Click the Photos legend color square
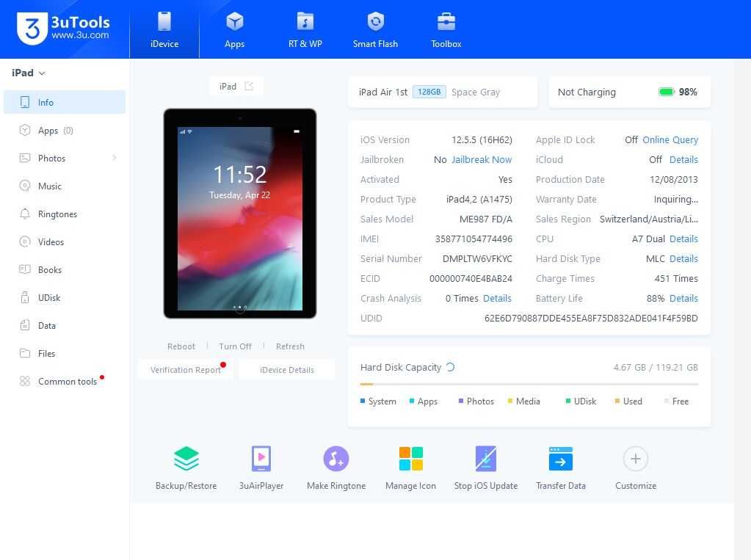This screenshot has width=751, height=560. click(x=461, y=401)
